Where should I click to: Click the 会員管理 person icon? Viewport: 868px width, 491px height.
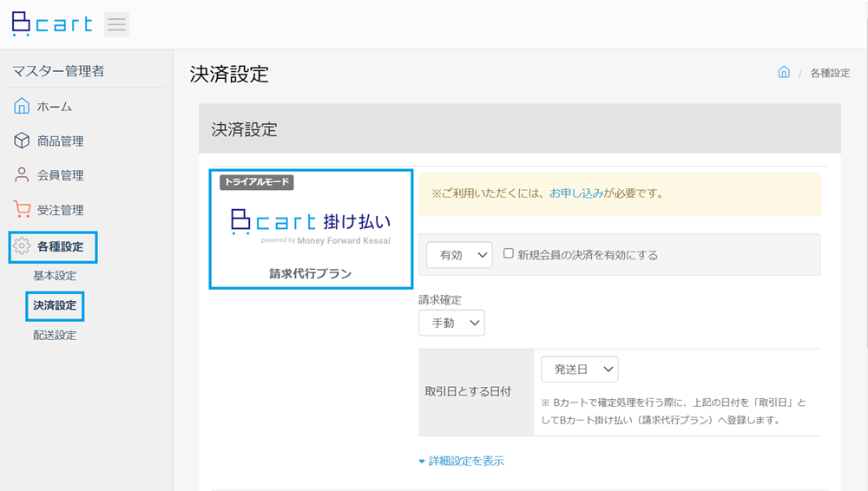click(x=22, y=175)
